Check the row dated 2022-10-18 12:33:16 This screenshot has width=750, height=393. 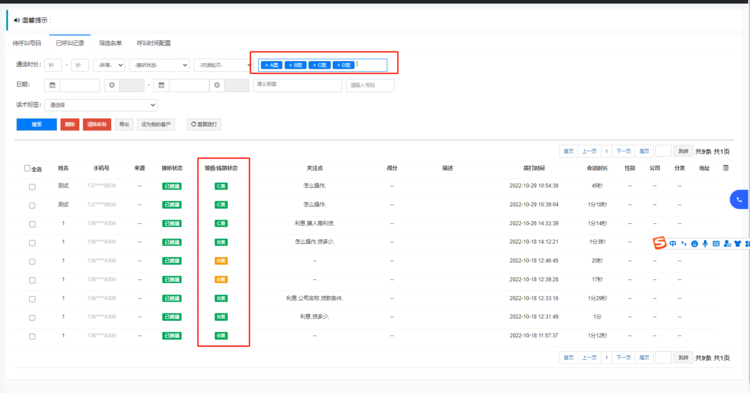tap(32, 299)
